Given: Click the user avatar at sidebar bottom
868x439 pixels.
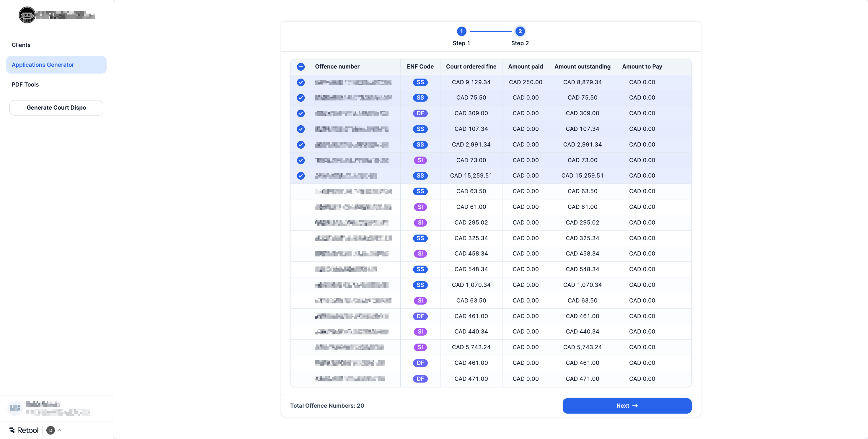Looking at the screenshot, I should tap(15, 408).
